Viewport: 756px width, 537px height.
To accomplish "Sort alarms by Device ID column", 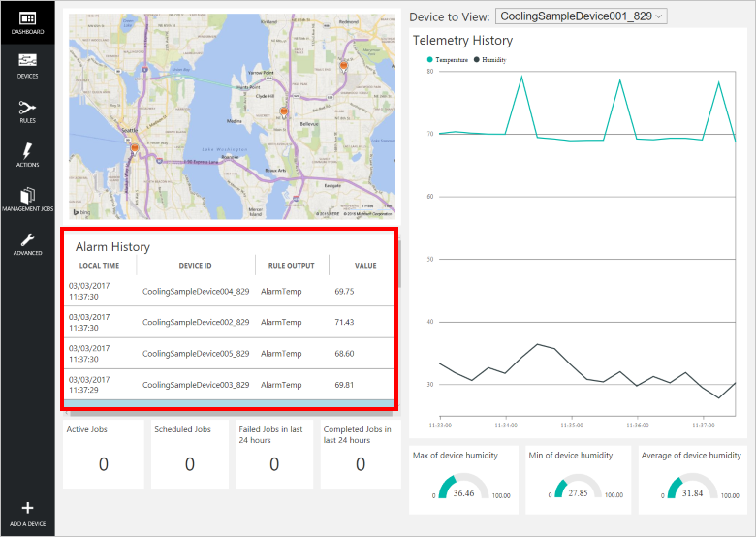I will (195, 266).
